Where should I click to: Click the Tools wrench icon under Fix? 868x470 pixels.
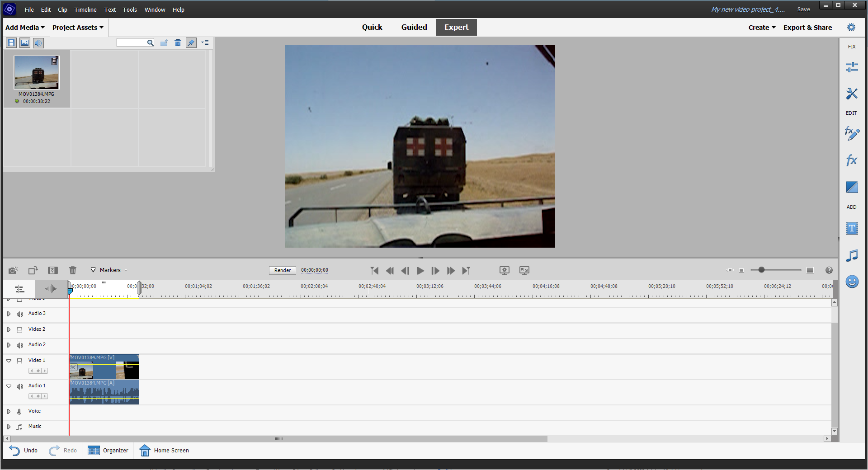click(x=852, y=94)
